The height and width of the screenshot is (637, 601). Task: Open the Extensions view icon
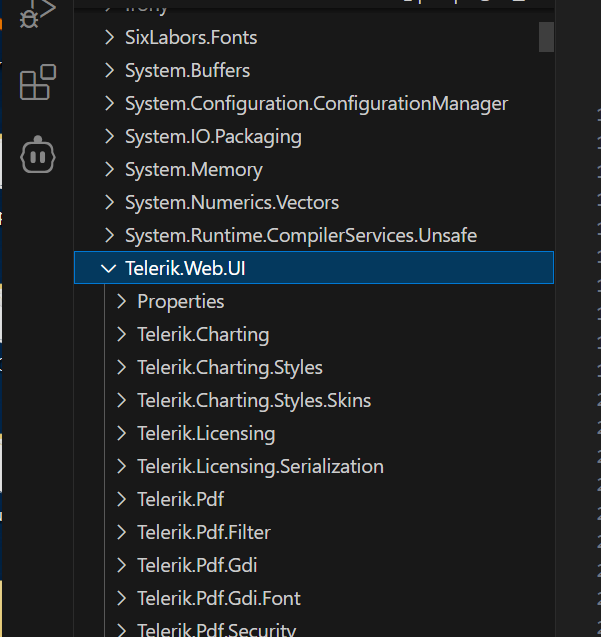pos(38,82)
